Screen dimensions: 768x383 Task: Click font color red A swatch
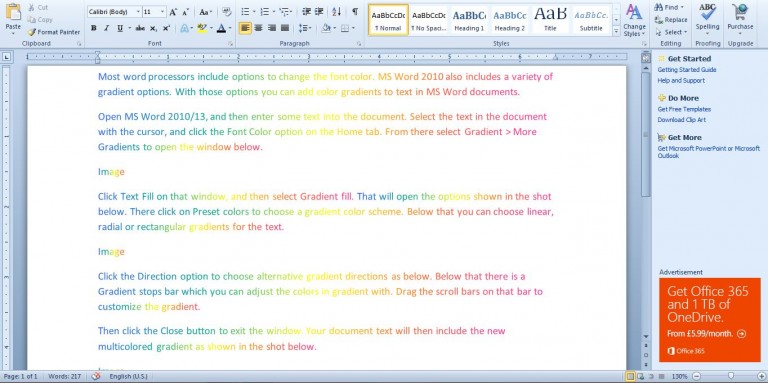222,28
